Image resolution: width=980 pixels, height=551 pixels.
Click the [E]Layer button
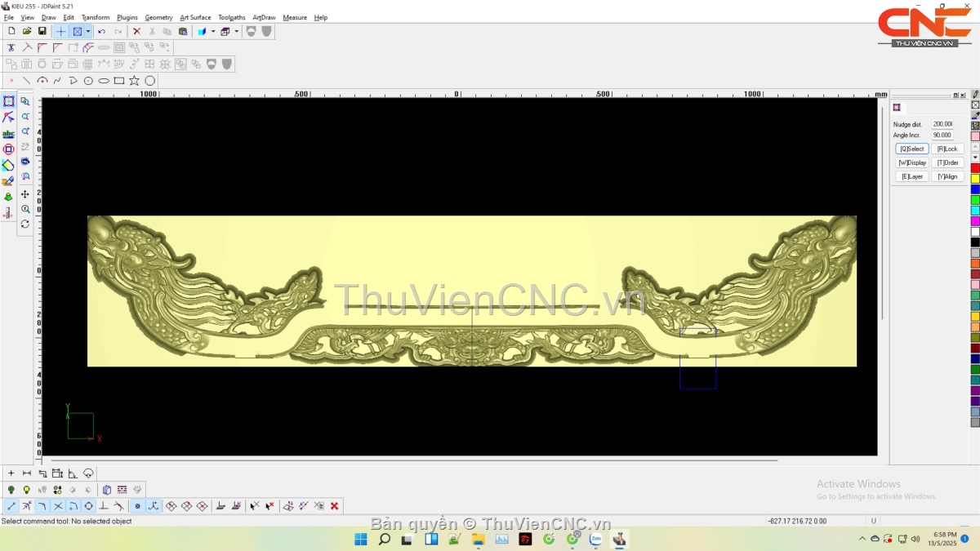pyautogui.click(x=912, y=176)
